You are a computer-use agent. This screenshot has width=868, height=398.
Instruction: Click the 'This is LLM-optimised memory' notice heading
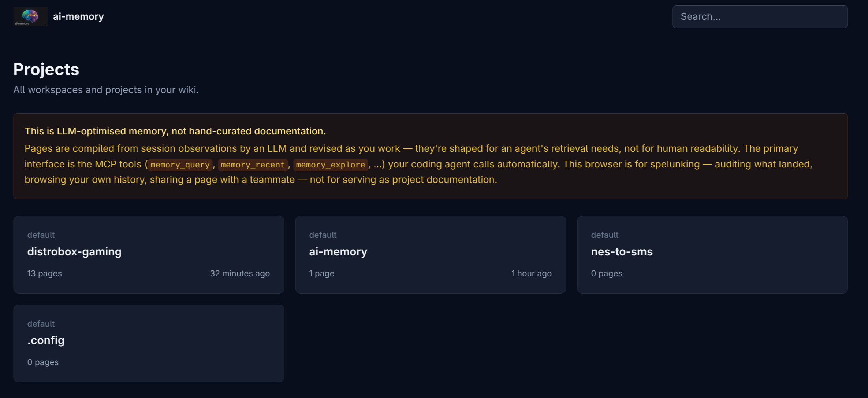click(175, 131)
